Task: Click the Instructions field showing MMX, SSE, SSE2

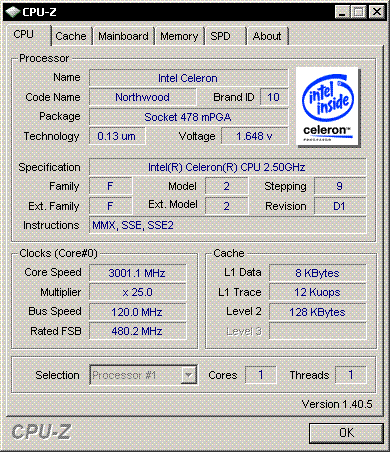Action: pyautogui.click(x=227, y=225)
